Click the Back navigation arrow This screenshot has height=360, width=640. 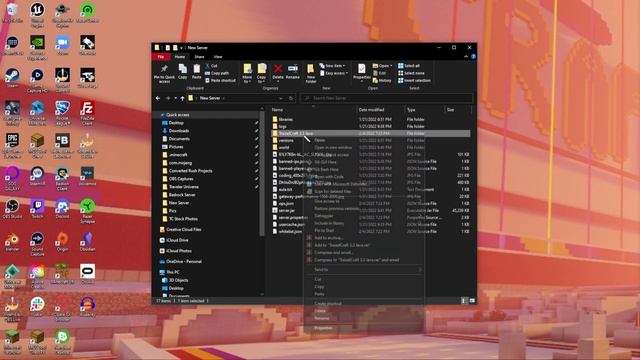pos(158,98)
